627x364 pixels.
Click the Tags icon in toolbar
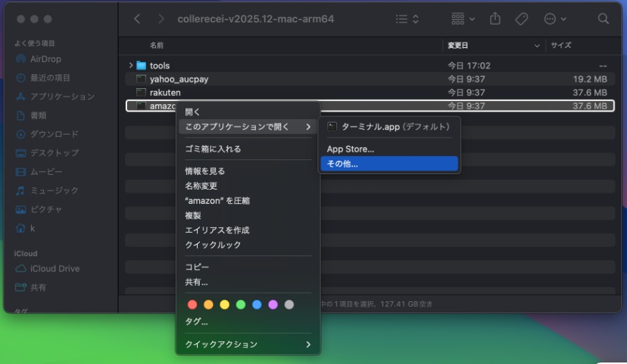click(522, 19)
